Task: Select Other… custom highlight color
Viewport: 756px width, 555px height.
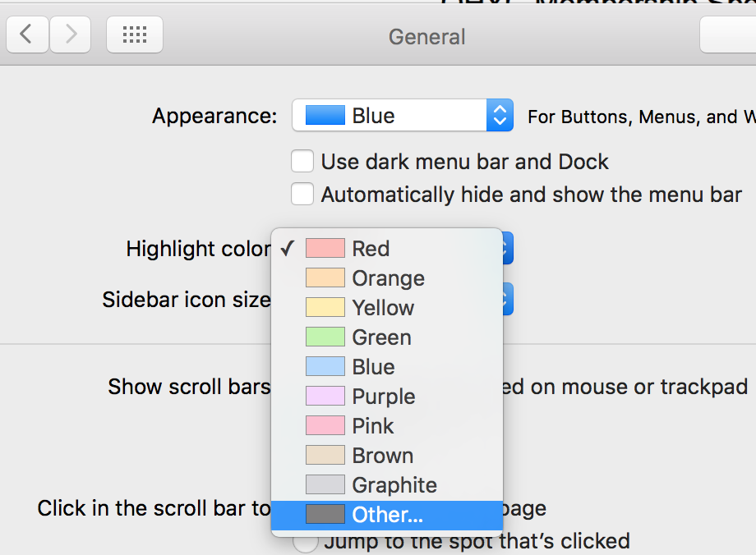Action: pyautogui.click(x=387, y=515)
